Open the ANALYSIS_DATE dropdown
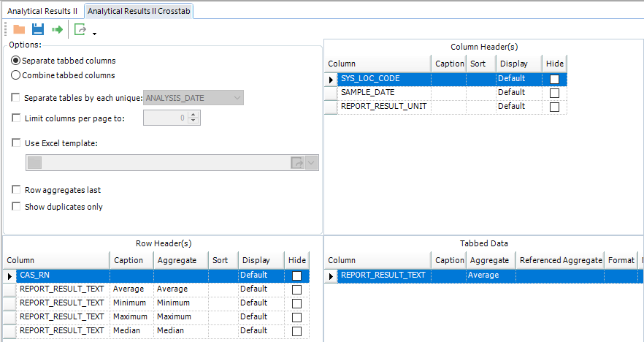The image size is (644, 342). click(x=237, y=97)
